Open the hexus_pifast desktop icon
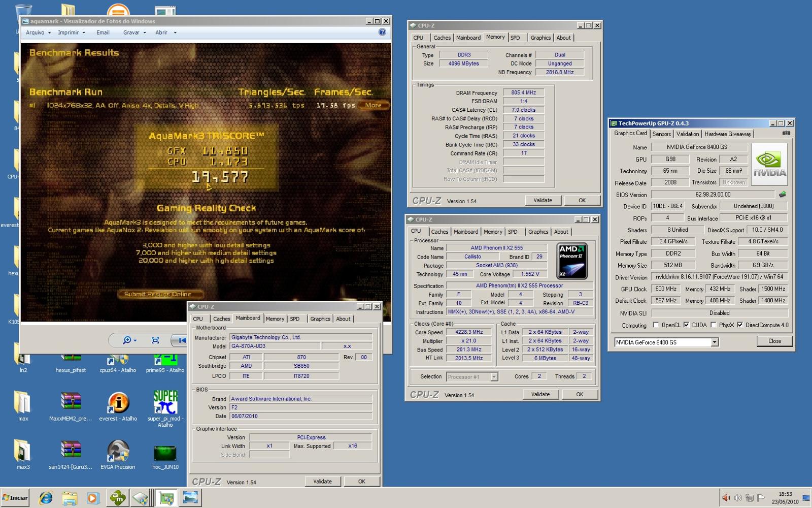 pos(71,362)
